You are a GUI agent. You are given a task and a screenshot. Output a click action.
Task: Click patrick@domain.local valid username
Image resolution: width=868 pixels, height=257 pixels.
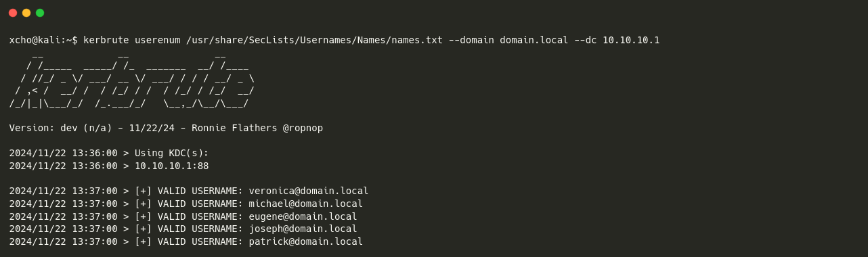(306, 241)
